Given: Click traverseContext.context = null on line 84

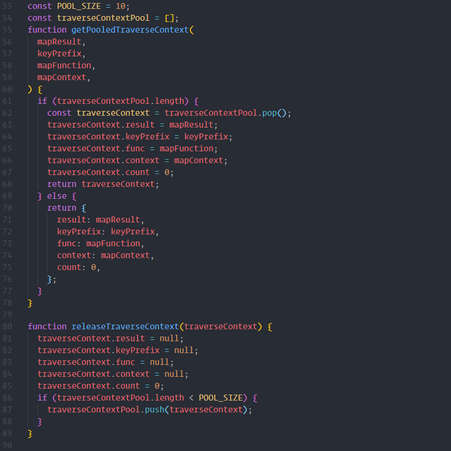Looking at the screenshot, I should (113, 374).
